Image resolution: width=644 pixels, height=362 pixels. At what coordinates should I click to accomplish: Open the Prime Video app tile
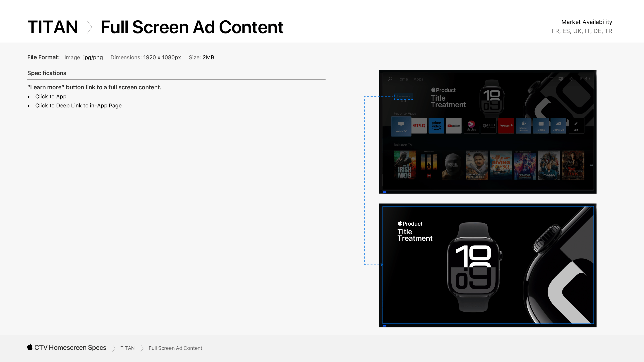coord(436,126)
